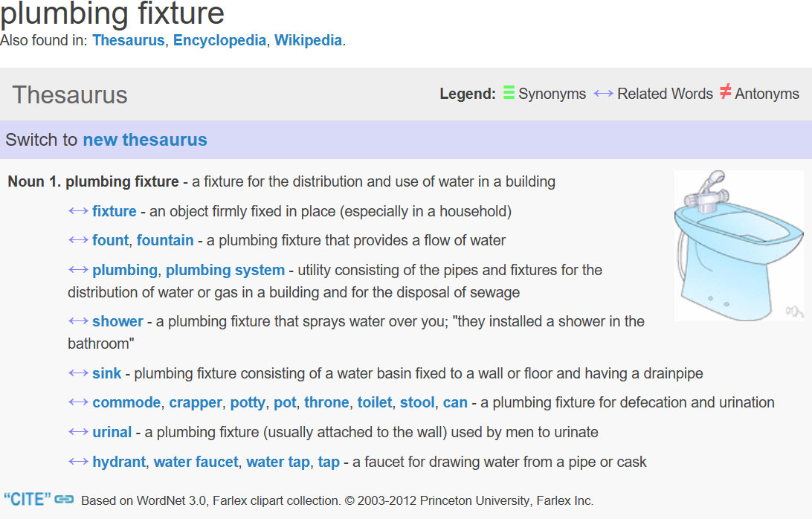The width and height of the screenshot is (812, 519).
Task: Click the related-words arrow next to sink
Action: point(78,373)
